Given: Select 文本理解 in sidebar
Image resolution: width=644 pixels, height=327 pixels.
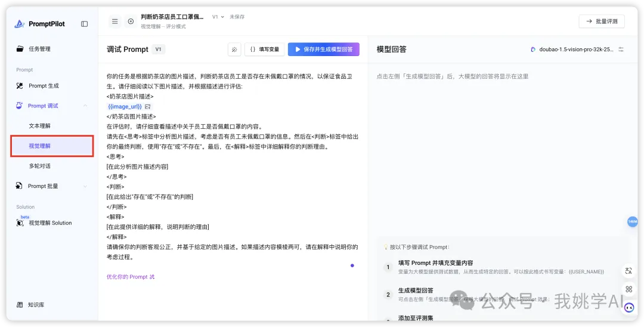Looking at the screenshot, I should pyautogui.click(x=39, y=126).
